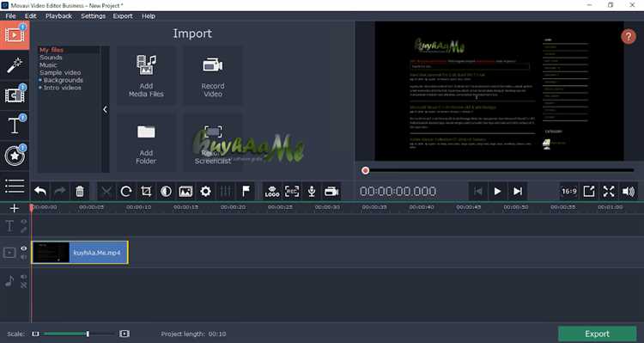The image size is (644, 343).
Task: Mute the audio track speaker icon
Action: tap(24, 277)
